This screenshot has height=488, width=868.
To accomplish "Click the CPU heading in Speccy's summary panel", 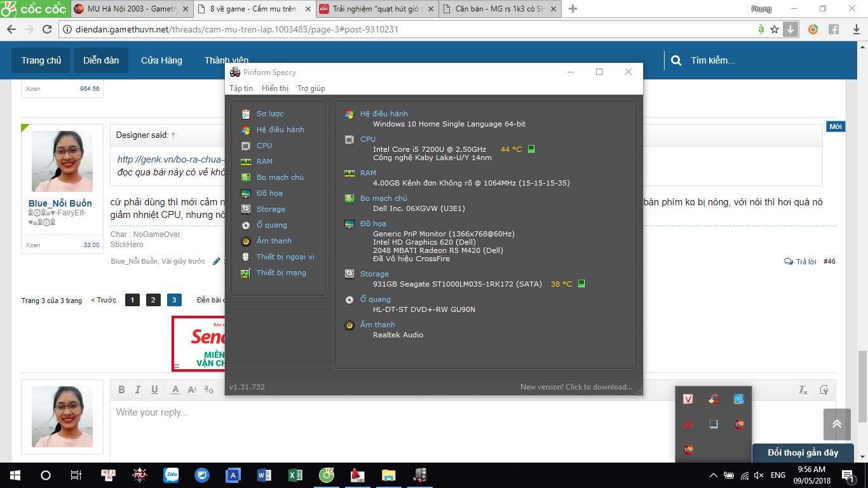I will coord(368,139).
